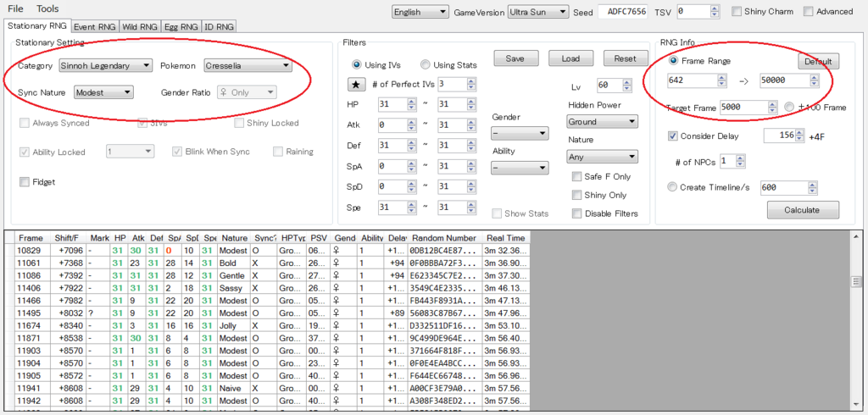Click the results scrollbar up arrow
This screenshot has height=415, width=868.
click(x=856, y=235)
